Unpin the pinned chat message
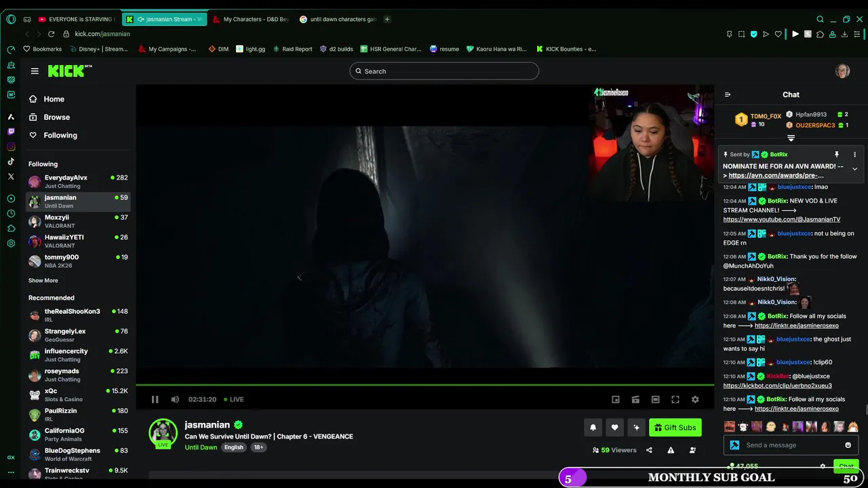 point(837,155)
